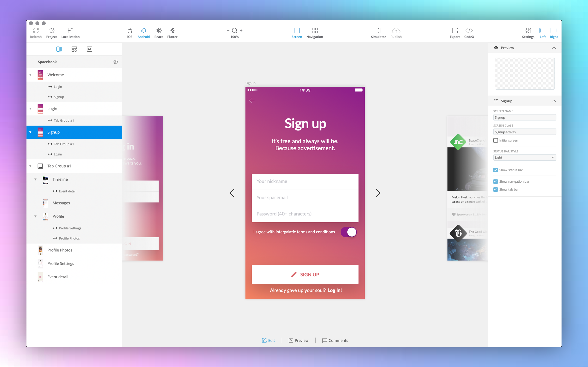Switch to the Navigation view tab
588x367 pixels.
point(314,33)
